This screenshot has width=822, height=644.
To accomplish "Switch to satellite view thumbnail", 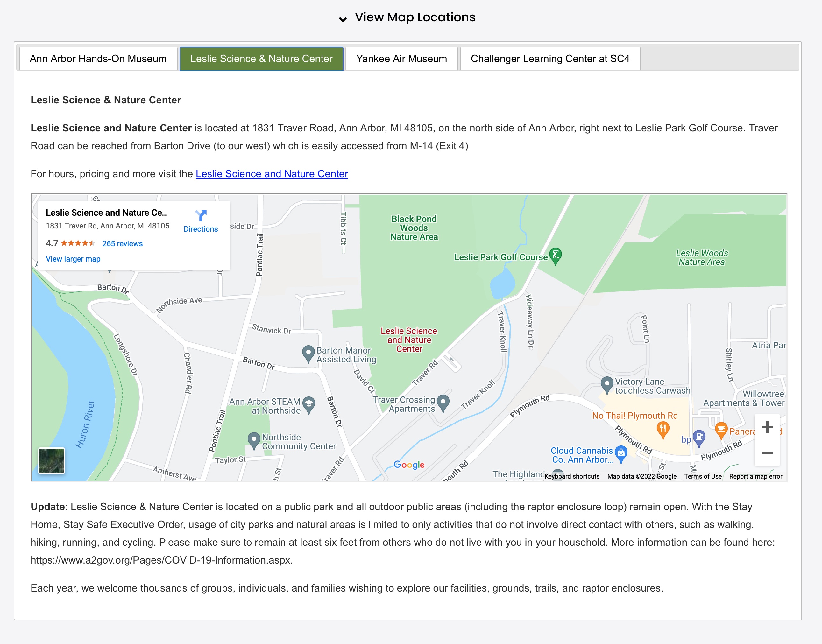I will pos(51,460).
